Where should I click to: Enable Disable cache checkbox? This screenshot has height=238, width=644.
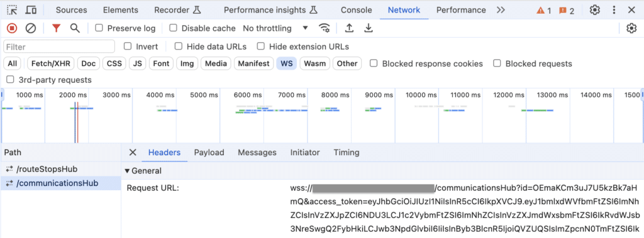click(x=174, y=28)
